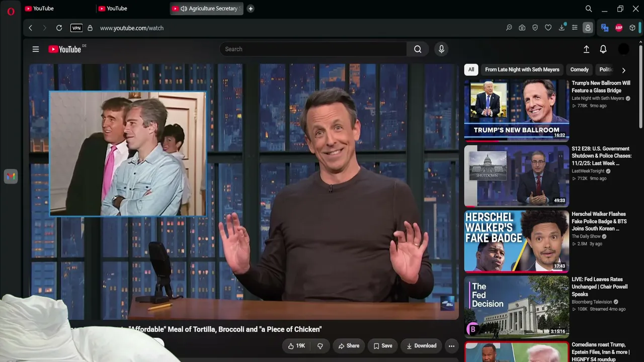Open the extensions cube menu

pyautogui.click(x=632, y=28)
